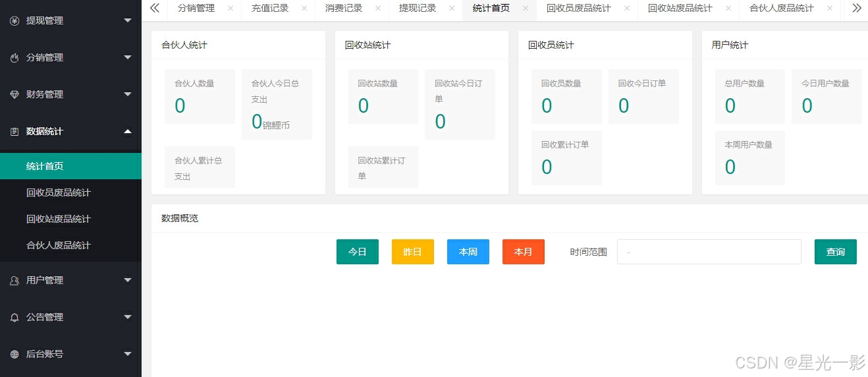Image resolution: width=868 pixels, height=377 pixels.
Task: Click the 合伙人累计总支出 label
Action: (197, 168)
